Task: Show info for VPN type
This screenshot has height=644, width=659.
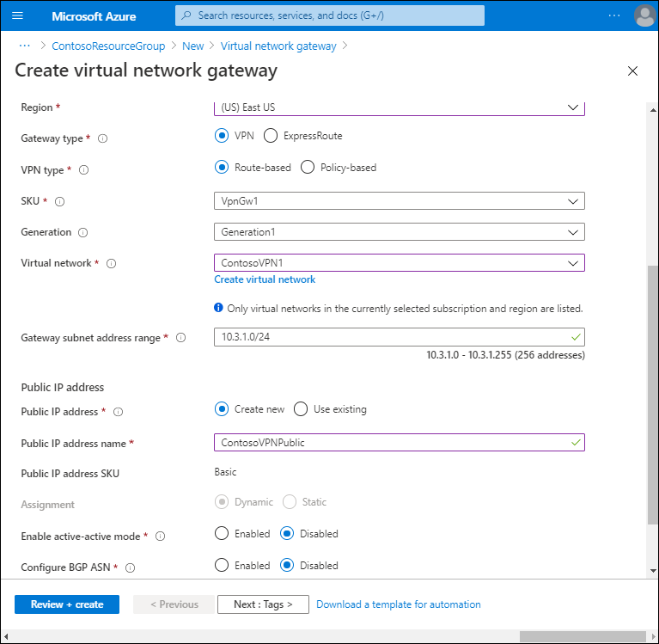Action: (83, 170)
